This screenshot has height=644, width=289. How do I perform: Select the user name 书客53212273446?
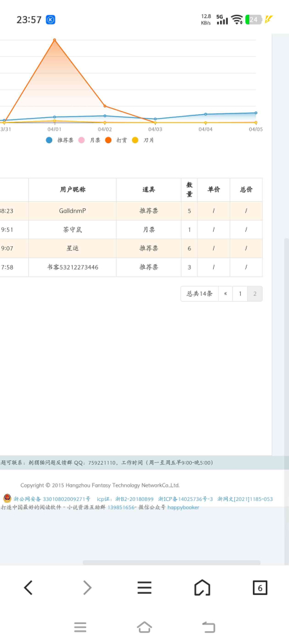pos(73,268)
